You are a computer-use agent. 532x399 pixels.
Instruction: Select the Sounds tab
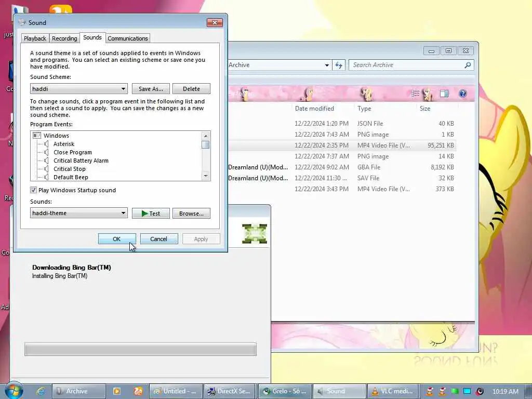tap(92, 37)
